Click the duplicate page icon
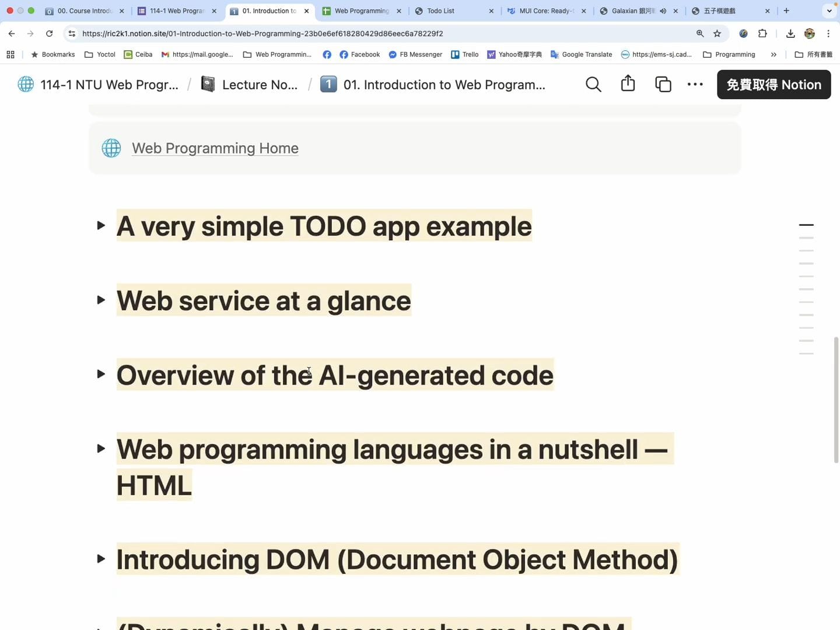 coord(663,85)
